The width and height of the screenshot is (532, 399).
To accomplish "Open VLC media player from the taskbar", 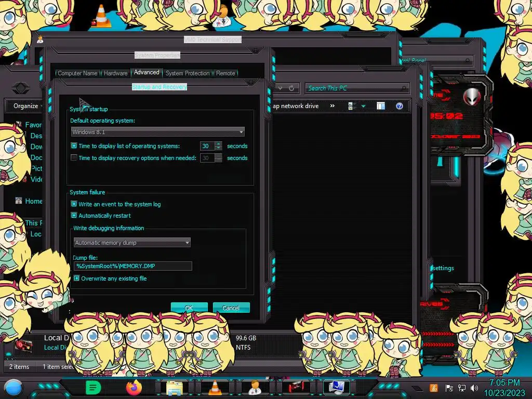I will click(x=215, y=388).
